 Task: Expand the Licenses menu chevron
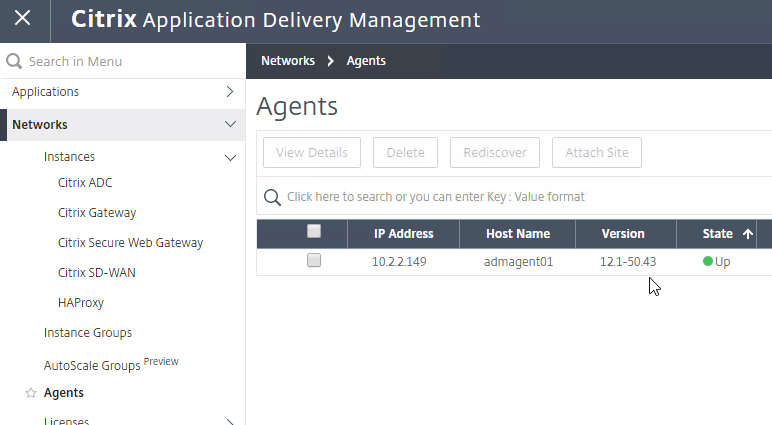tap(230, 421)
